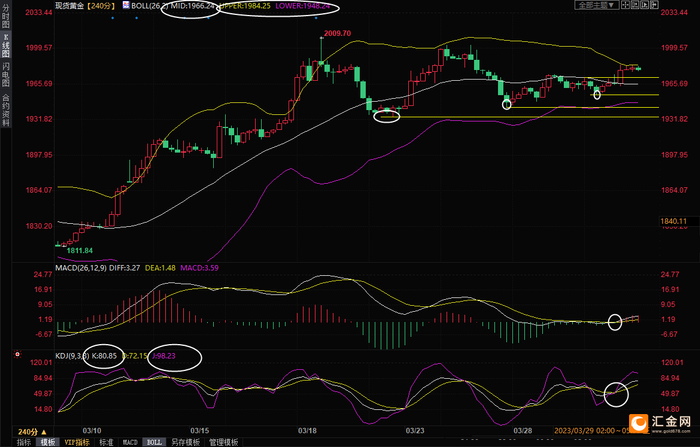Click the MACD(26,12,9) indicator label
This screenshot has height=447, width=700.
pyautogui.click(x=81, y=268)
